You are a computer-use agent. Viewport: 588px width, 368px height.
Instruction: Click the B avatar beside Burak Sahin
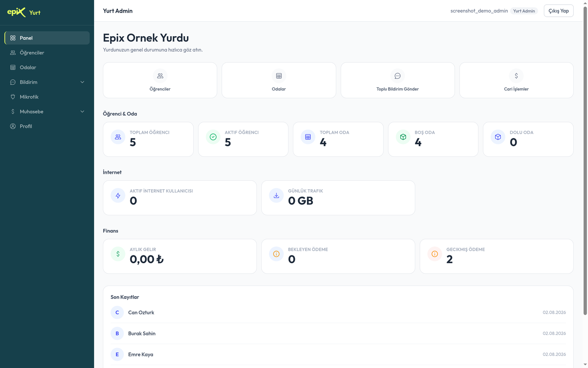(117, 334)
